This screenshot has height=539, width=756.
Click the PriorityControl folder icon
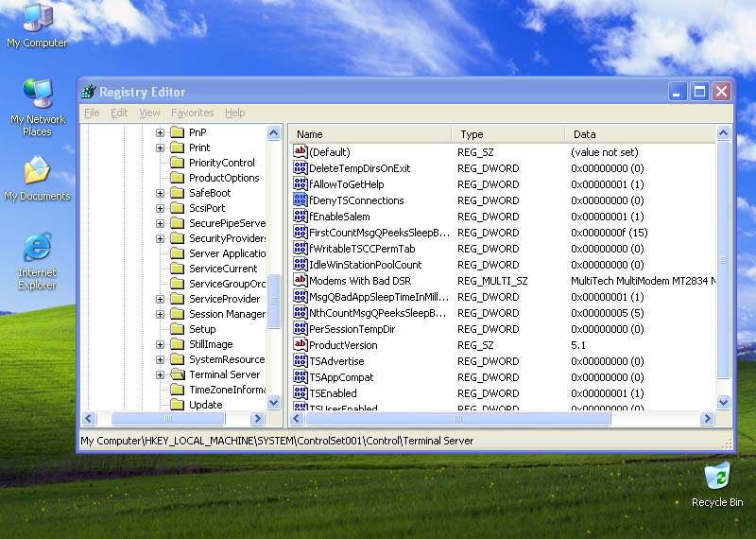click(x=178, y=163)
